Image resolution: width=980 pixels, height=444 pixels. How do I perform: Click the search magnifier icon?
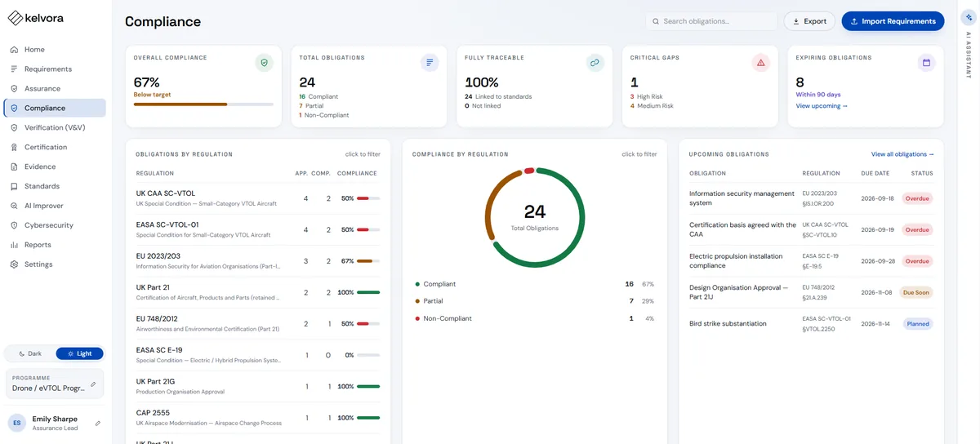[x=656, y=21]
